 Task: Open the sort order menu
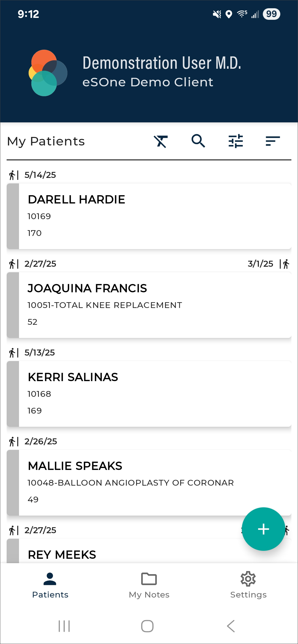pyautogui.click(x=273, y=141)
